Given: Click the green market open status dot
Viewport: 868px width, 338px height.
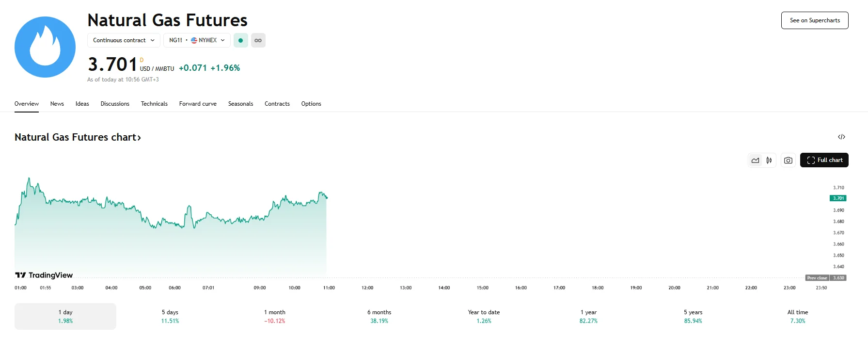Looking at the screenshot, I should point(240,40).
